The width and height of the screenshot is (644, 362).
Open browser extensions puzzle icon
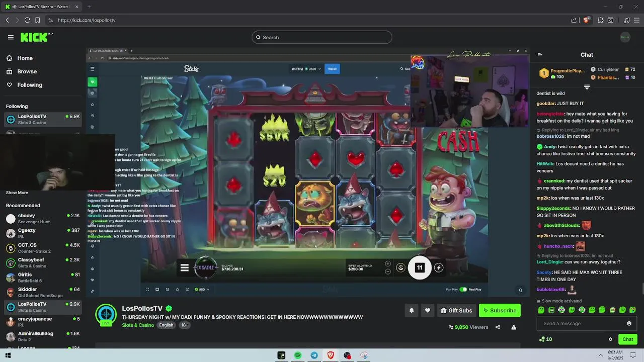click(x=600, y=20)
